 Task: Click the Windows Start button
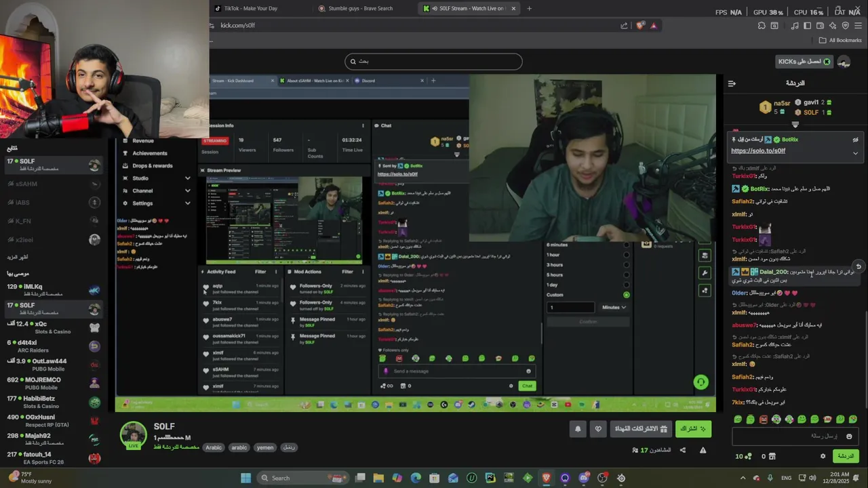coord(245,478)
